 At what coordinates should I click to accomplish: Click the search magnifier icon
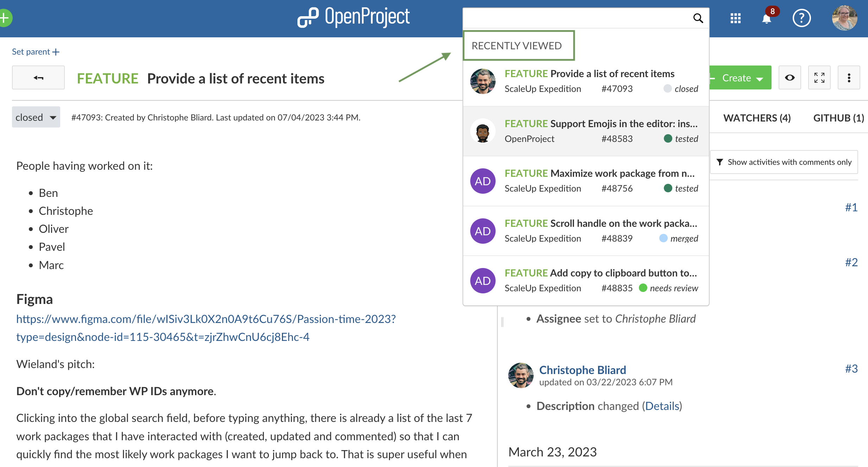(x=698, y=18)
